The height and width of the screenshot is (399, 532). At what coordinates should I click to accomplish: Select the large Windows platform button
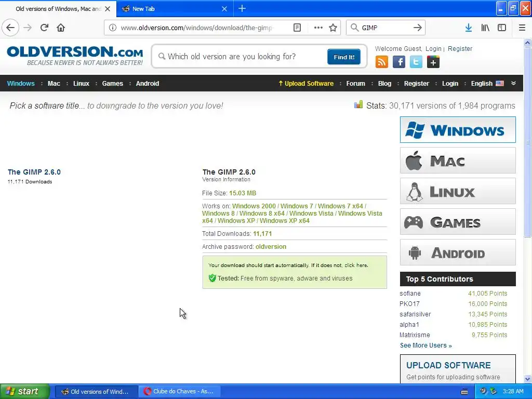(x=458, y=129)
